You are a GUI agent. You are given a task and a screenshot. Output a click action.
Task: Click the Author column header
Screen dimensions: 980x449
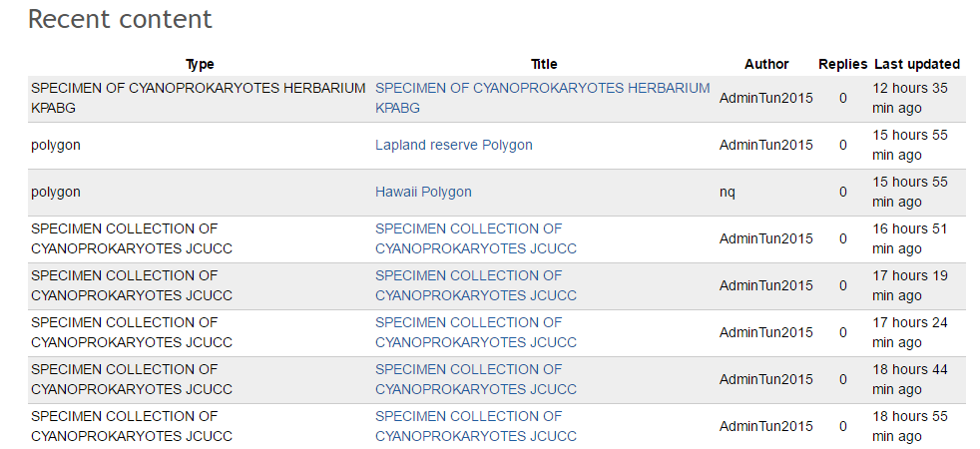766,64
